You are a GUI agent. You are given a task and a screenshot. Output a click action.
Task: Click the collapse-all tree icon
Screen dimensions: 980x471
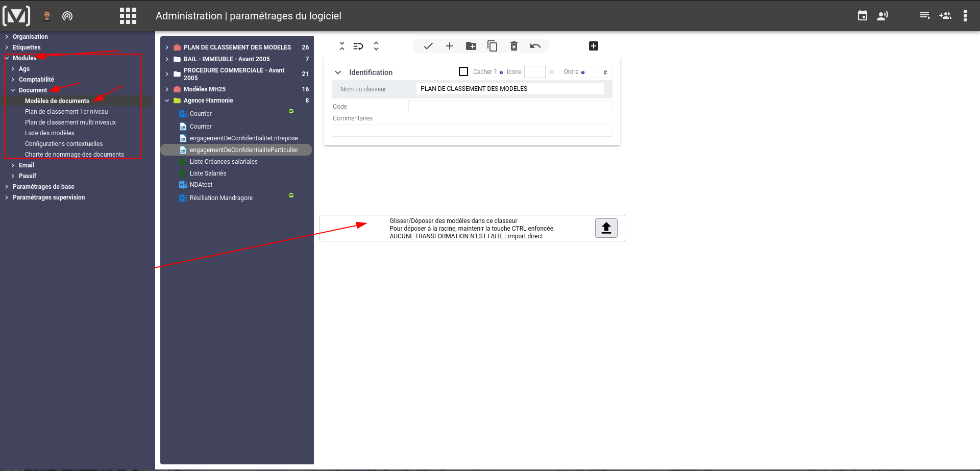pyautogui.click(x=342, y=46)
